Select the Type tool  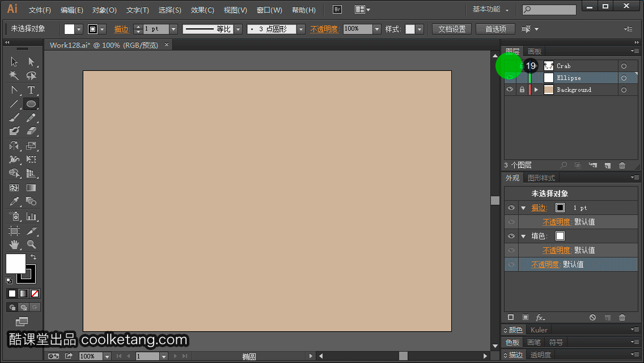[31, 90]
